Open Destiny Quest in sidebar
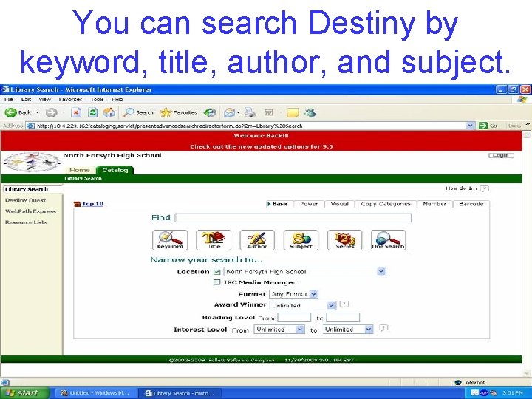 (x=25, y=200)
